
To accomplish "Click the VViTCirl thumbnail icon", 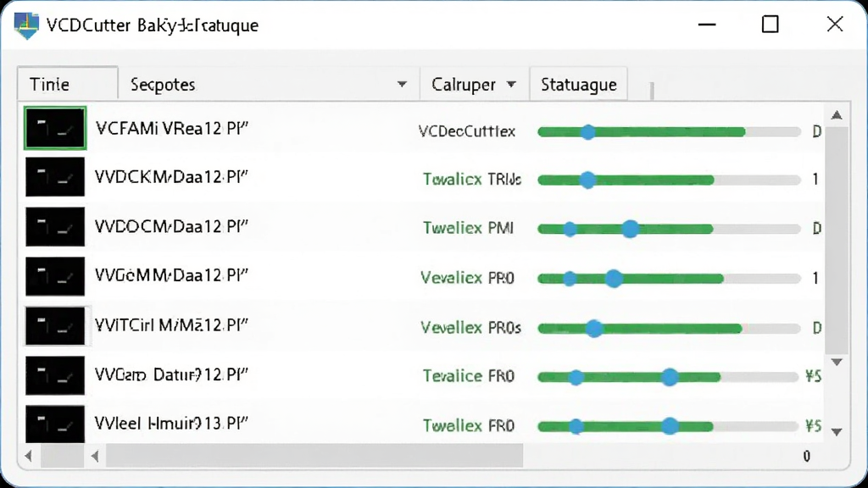I will point(55,326).
